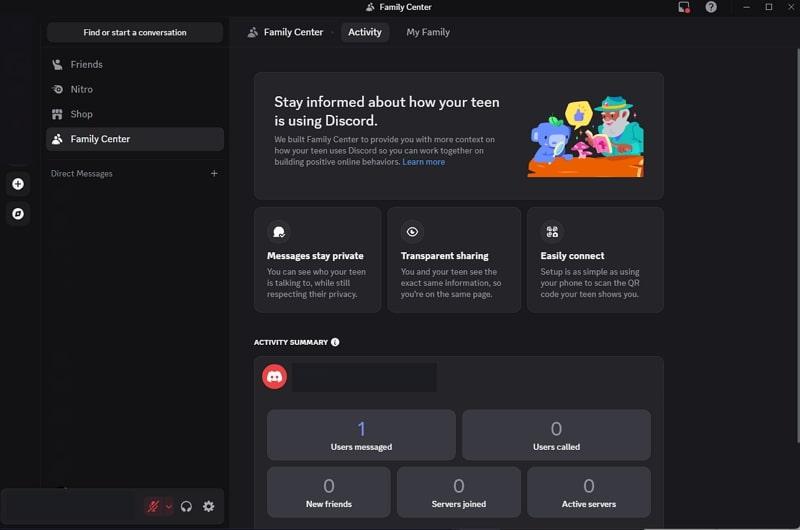Click the plus icon beside Direct Messages
The width and height of the screenshot is (800, 530).
[214, 173]
